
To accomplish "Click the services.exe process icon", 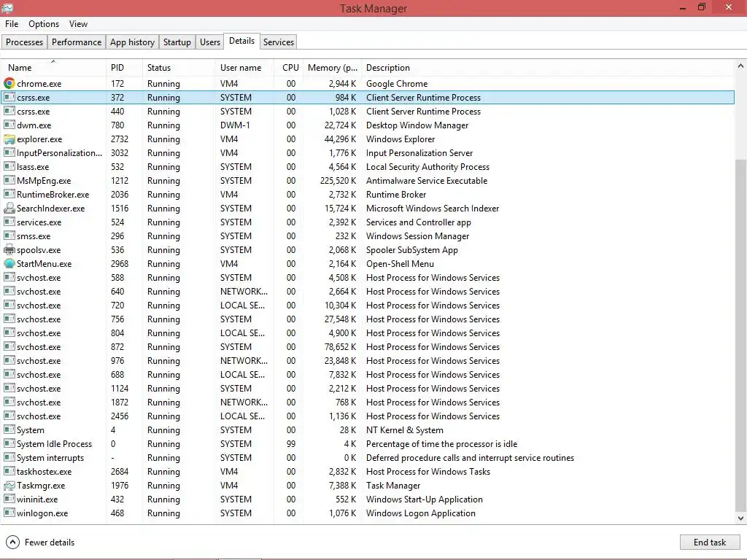I will (x=9, y=222).
